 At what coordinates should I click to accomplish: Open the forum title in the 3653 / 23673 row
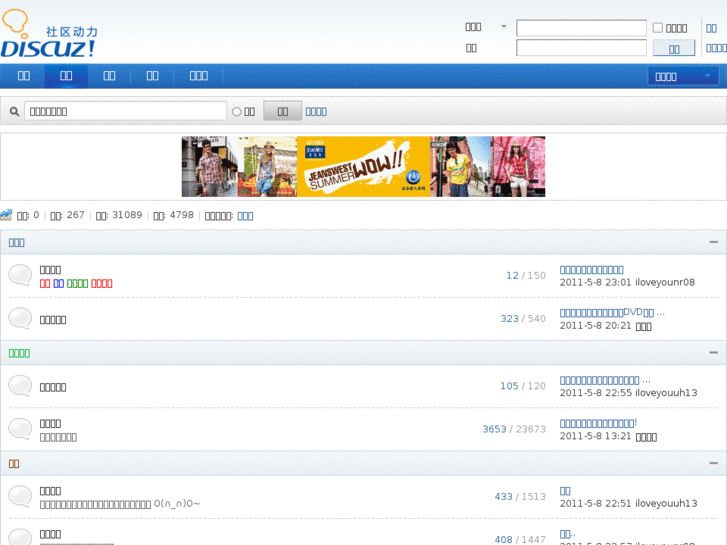[x=50, y=423]
